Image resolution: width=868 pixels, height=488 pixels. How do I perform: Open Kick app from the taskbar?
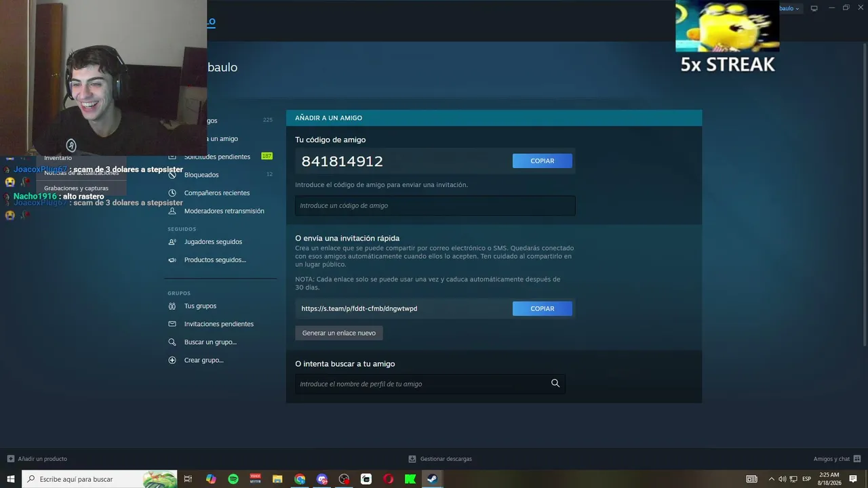(410, 479)
